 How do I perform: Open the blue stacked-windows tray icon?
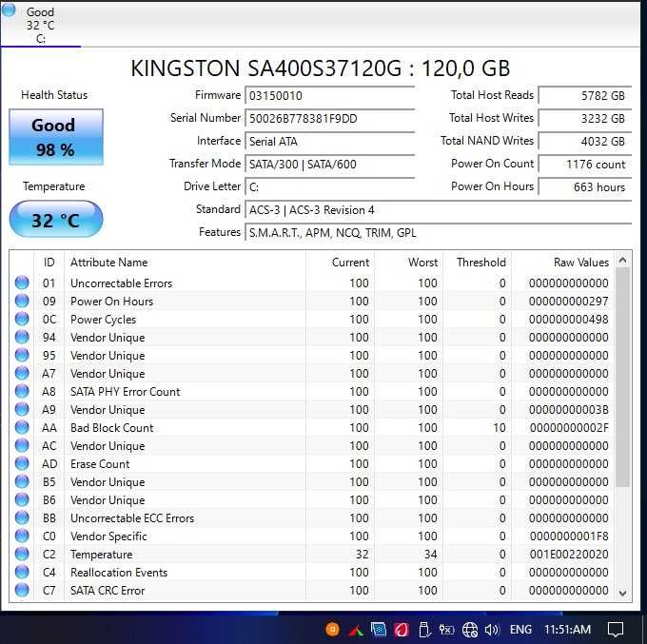(x=379, y=630)
